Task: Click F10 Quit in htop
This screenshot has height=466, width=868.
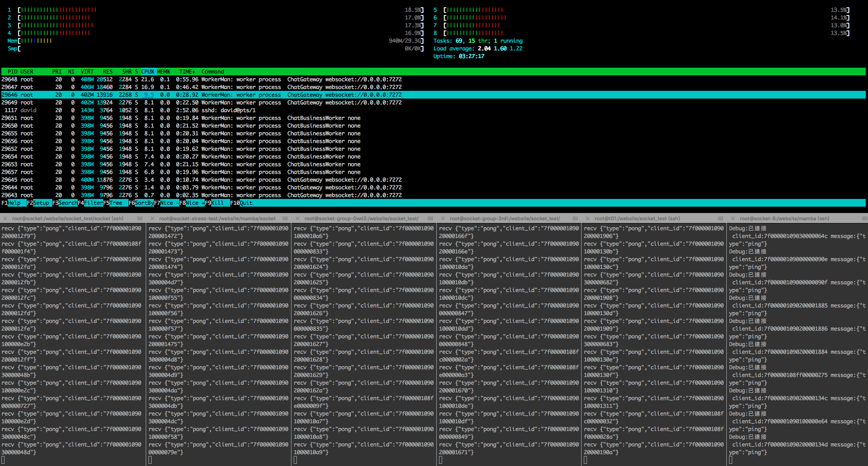Action: click(242, 203)
